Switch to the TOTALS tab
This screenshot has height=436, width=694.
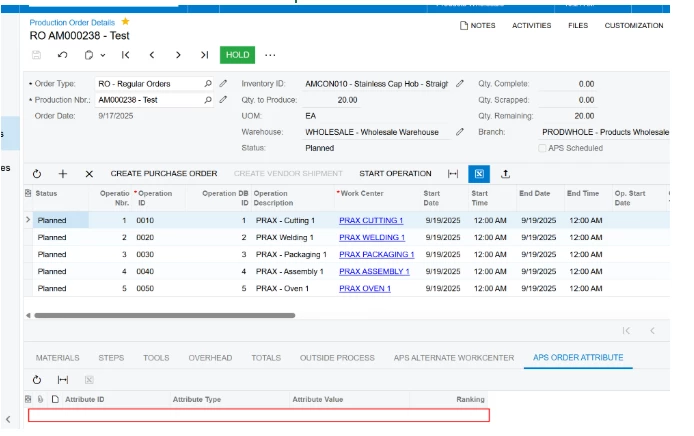[266, 358]
